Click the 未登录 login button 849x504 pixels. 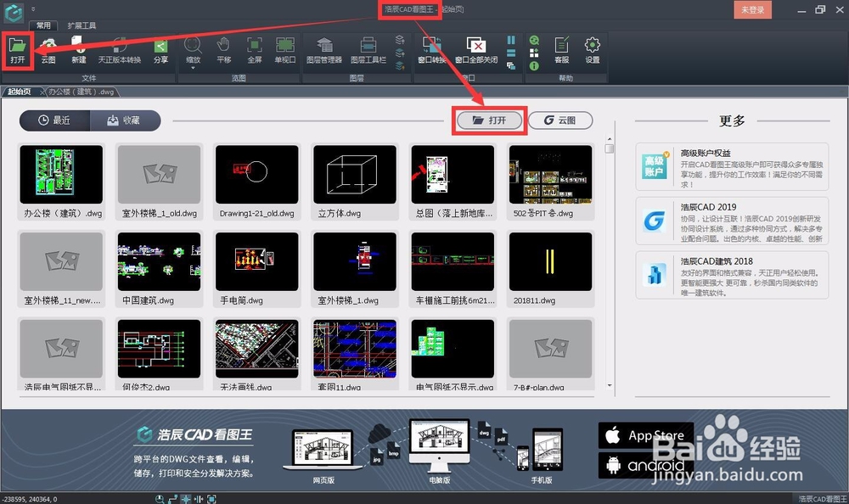click(x=752, y=9)
